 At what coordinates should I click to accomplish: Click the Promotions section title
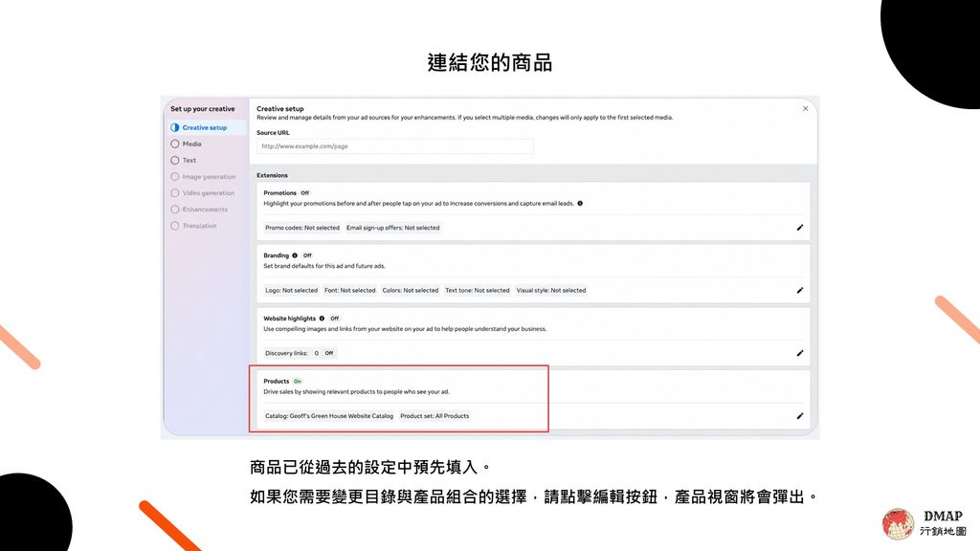(x=279, y=193)
